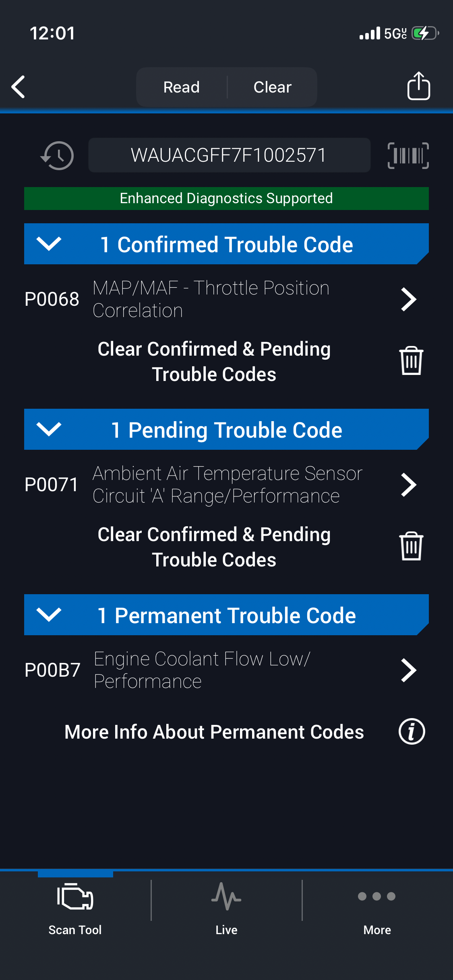The width and height of the screenshot is (453, 980).
Task: Tap trash icon under confirmed trouble code
Action: click(411, 361)
